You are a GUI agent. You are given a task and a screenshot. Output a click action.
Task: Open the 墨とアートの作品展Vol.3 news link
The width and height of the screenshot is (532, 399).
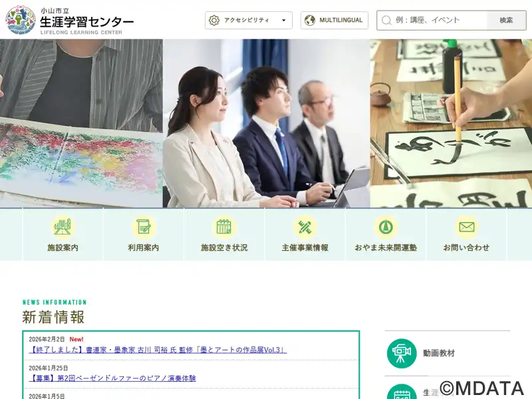pyautogui.click(x=158, y=350)
